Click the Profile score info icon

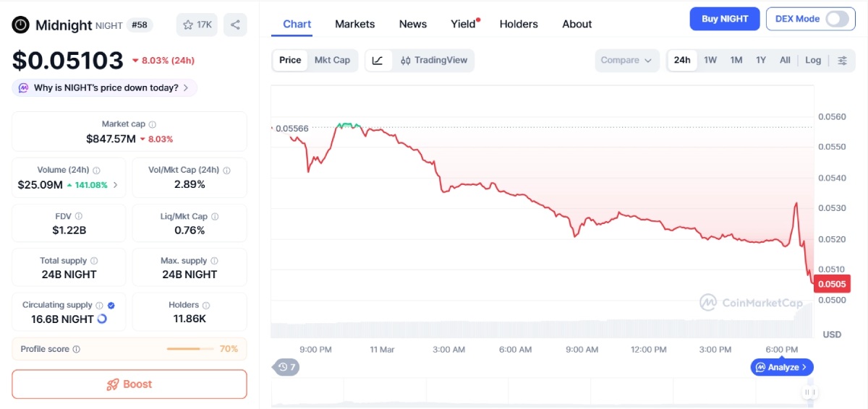(x=77, y=349)
